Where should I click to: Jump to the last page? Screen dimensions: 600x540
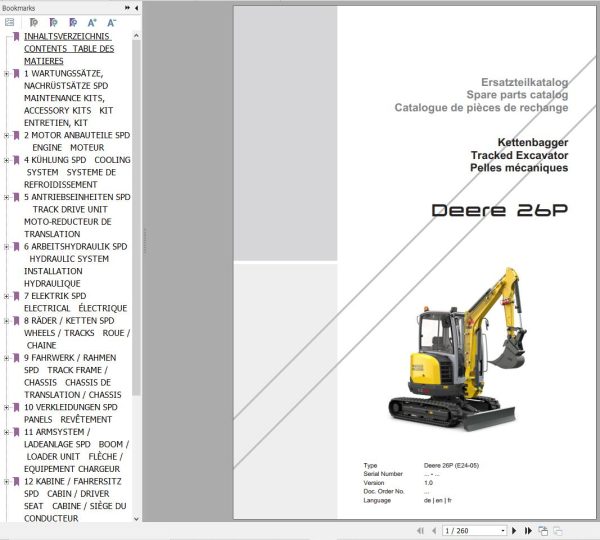[x=528, y=530]
